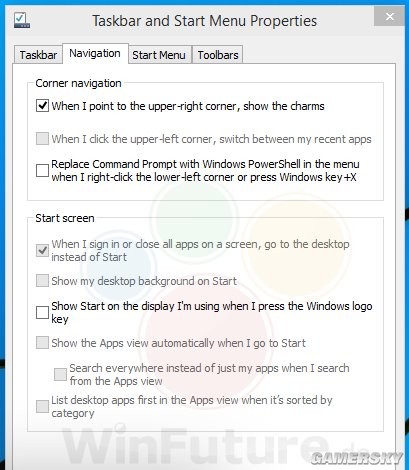The image size is (409, 470).
Task: Click the dialog title 'Taskbar and Start Menu Properties'
Action: point(204,21)
